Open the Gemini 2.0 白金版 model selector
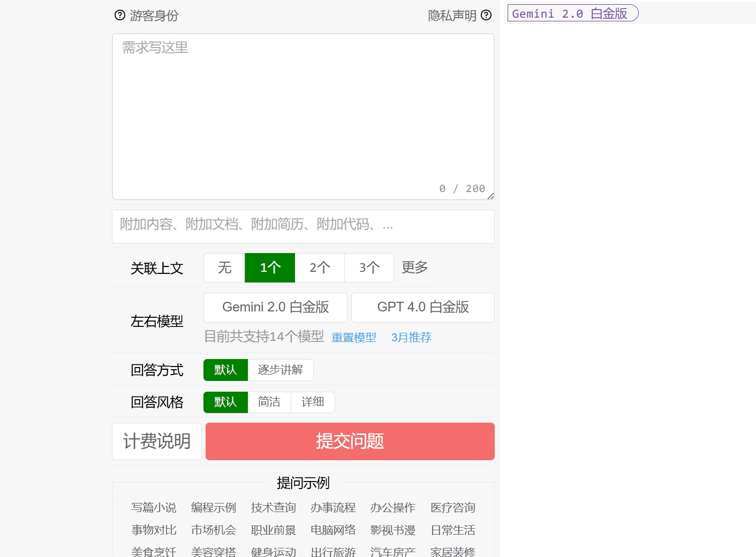Viewport: 756px width, 557px height. click(275, 307)
